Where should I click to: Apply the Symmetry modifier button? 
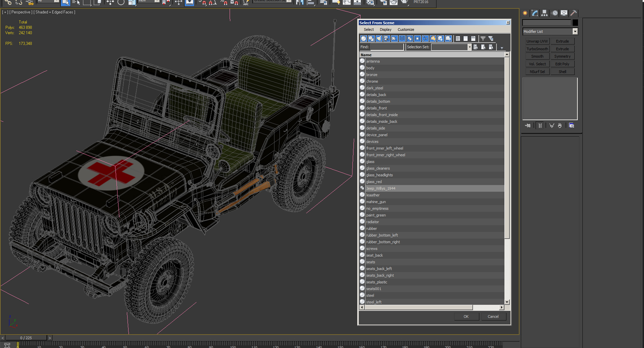pos(562,57)
